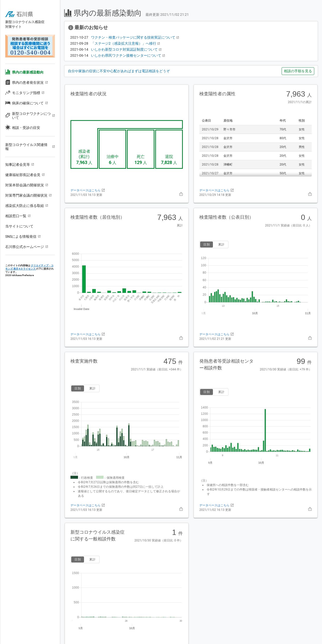Click the 保険適用検査 light green legend swatch

(100, 477)
